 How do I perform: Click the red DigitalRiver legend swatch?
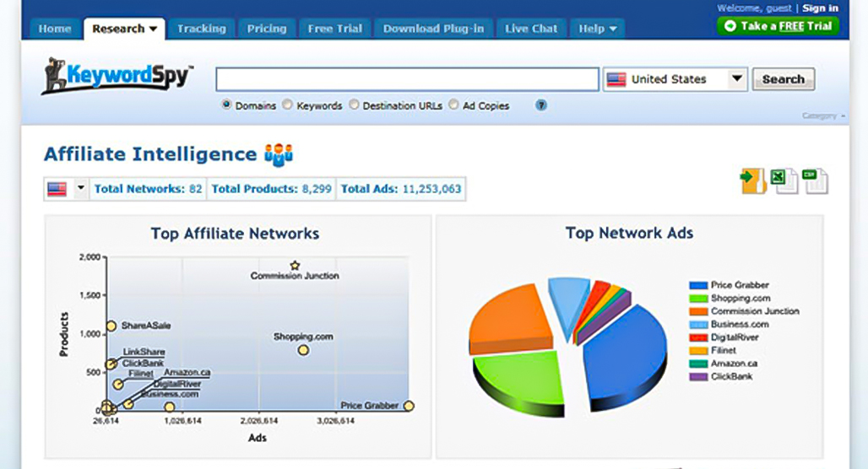698,337
